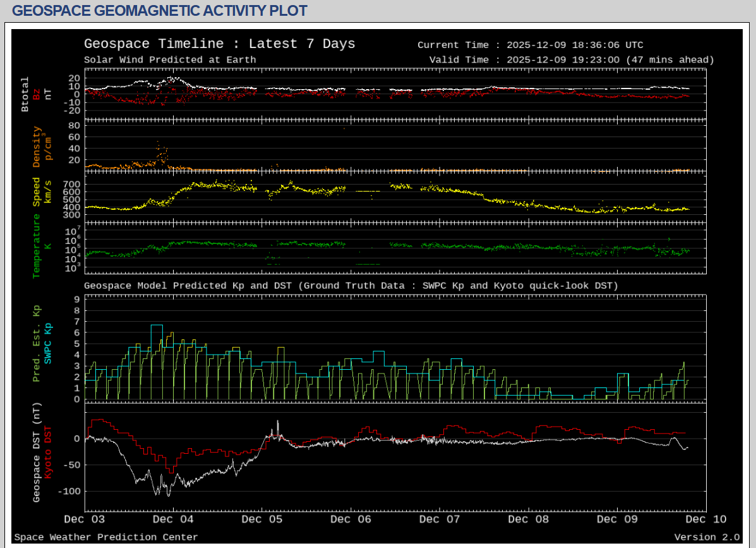
Task: Click the Geospace Geomagnetic Activity Plot heading
Action: (x=160, y=11)
